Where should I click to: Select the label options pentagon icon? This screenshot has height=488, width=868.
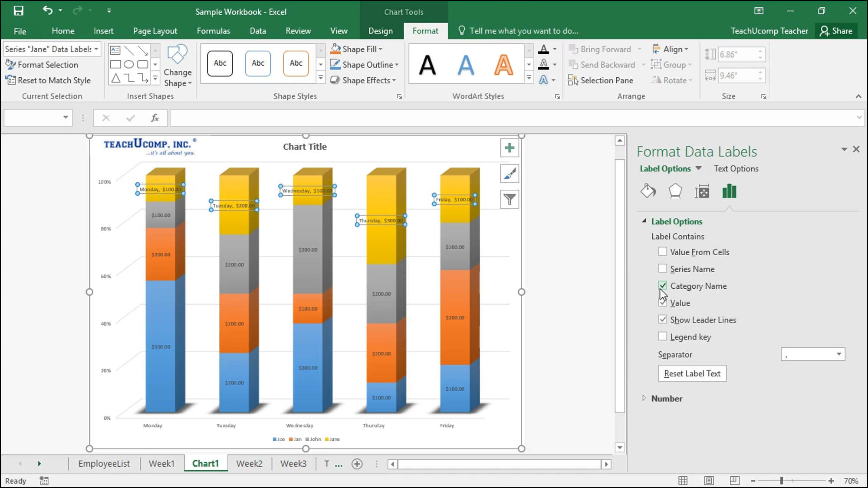(x=675, y=191)
